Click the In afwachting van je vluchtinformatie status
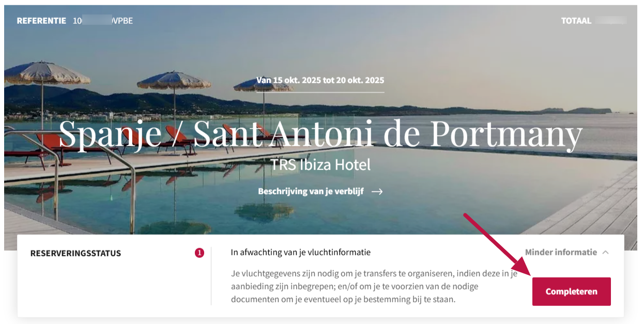 click(301, 252)
